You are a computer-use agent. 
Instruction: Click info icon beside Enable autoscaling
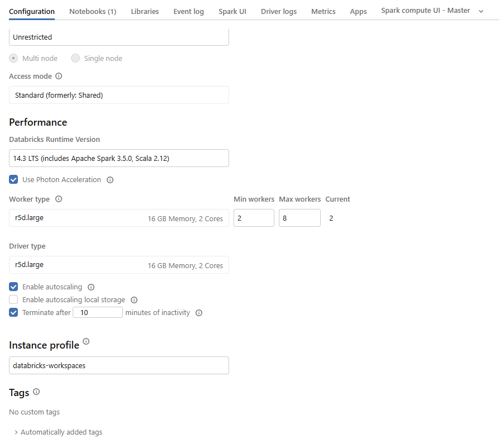click(x=91, y=287)
